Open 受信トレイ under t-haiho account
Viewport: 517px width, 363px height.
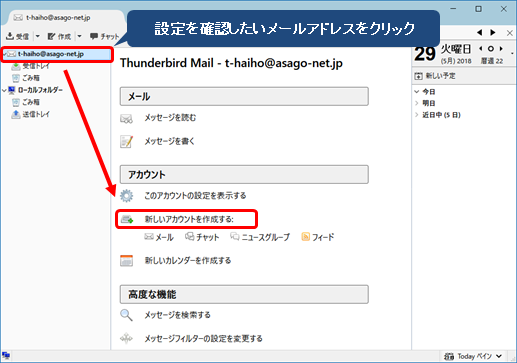coord(36,66)
